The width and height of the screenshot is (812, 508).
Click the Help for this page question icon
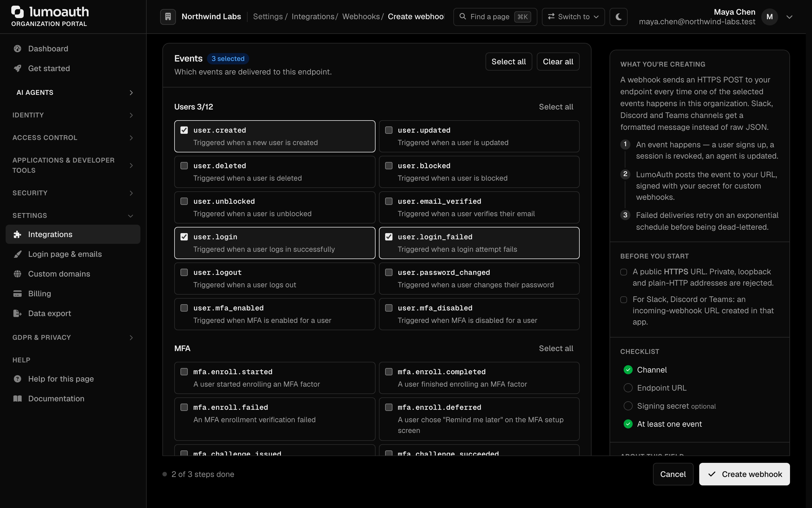pyautogui.click(x=17, y=379)
